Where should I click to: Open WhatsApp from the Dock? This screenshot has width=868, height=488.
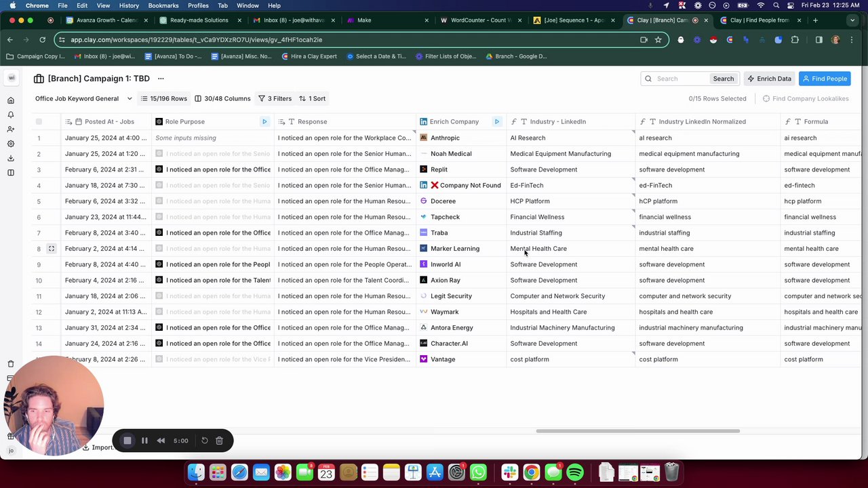point(478,472)
